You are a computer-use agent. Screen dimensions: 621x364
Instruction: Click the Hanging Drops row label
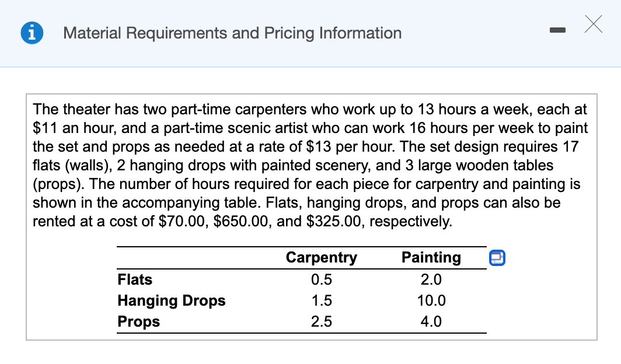[171, 300]
